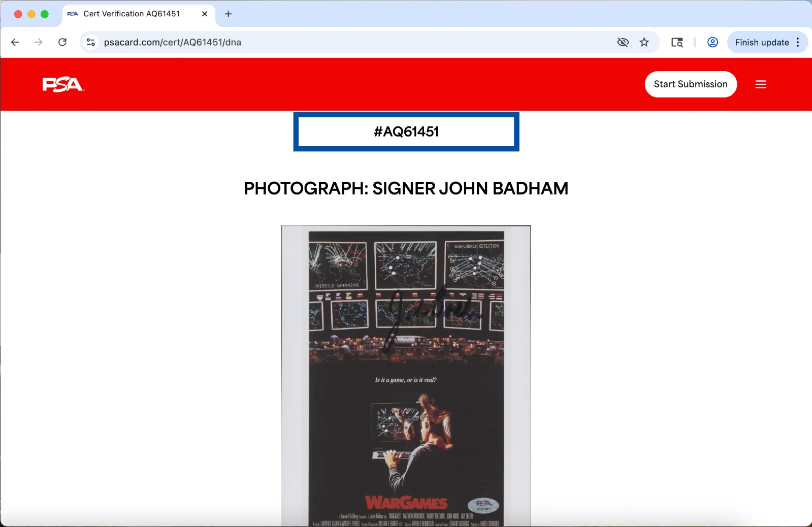Image resolution: width=812 pixels, height=527 pixels.
Task: Close the Cert Verification AQ61451 tab
Action: pos(205,14)
